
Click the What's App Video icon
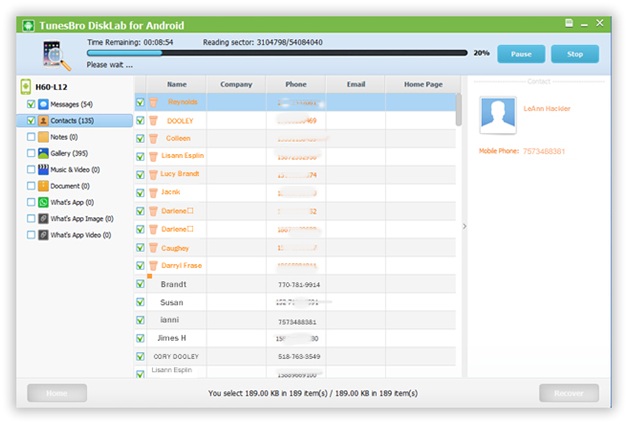pos(44,235)
